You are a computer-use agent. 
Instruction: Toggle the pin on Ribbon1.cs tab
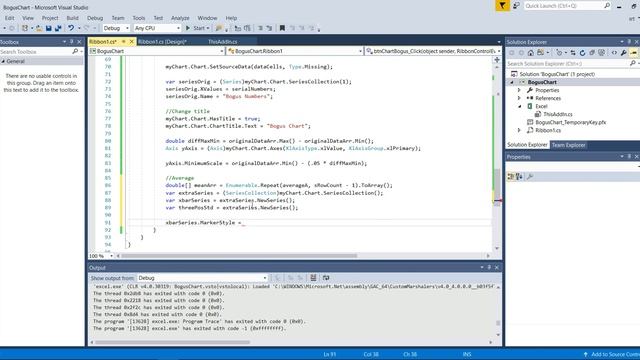click(124, 42)
